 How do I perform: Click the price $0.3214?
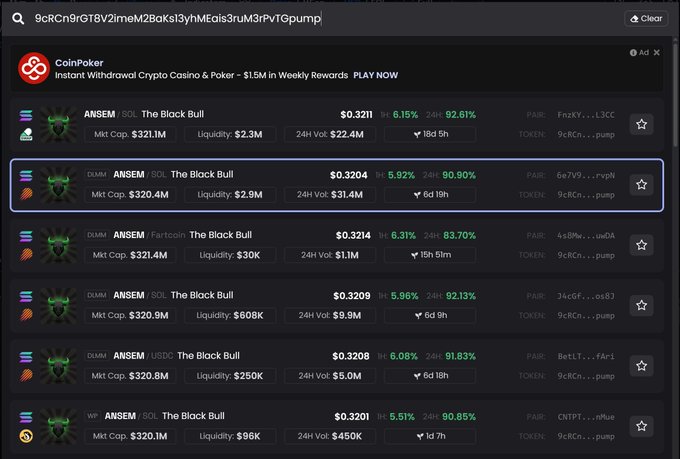pyautogui.click(x=353, y=236)
